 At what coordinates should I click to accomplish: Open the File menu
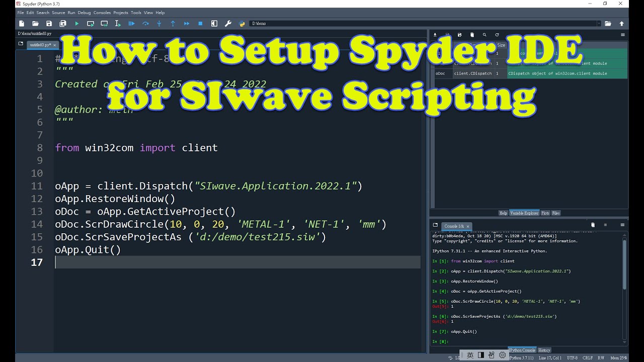(20, 13)
